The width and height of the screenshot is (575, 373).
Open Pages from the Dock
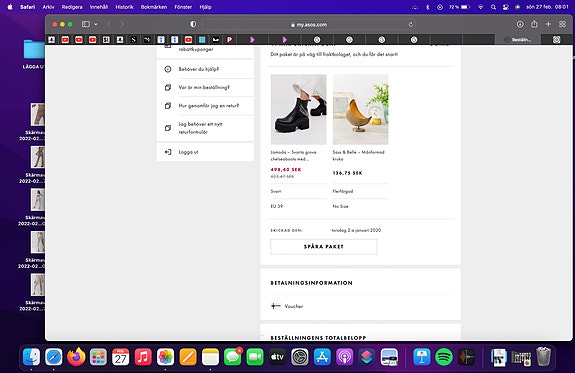pos(188,357)
